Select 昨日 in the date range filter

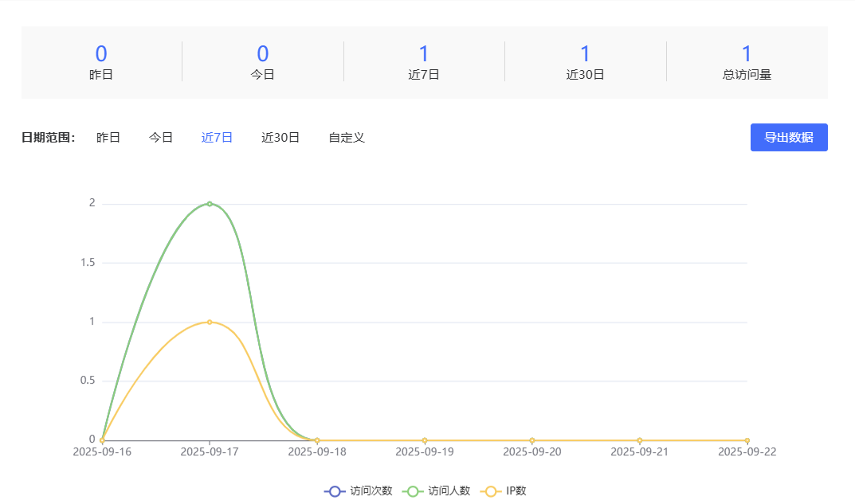[108, 138]
